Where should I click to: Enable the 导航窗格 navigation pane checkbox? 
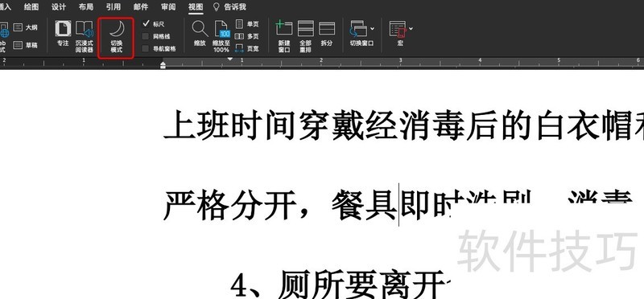click(x=146, y=48)
